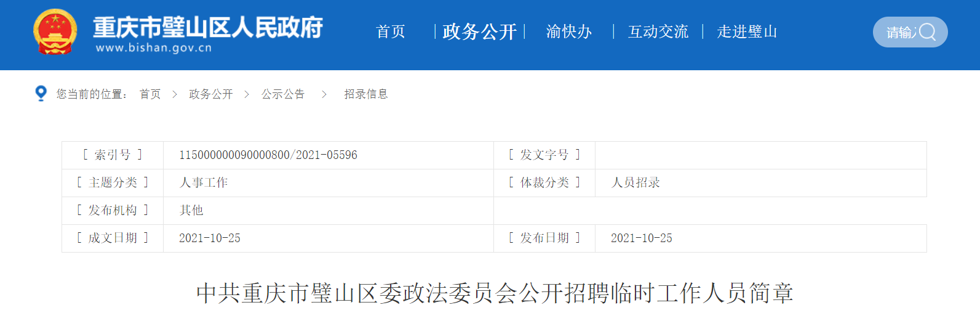Click the 索引号 label cell
Image resolution: width=980 pixels, height=321 pixels.
click(x=113, y=155)
